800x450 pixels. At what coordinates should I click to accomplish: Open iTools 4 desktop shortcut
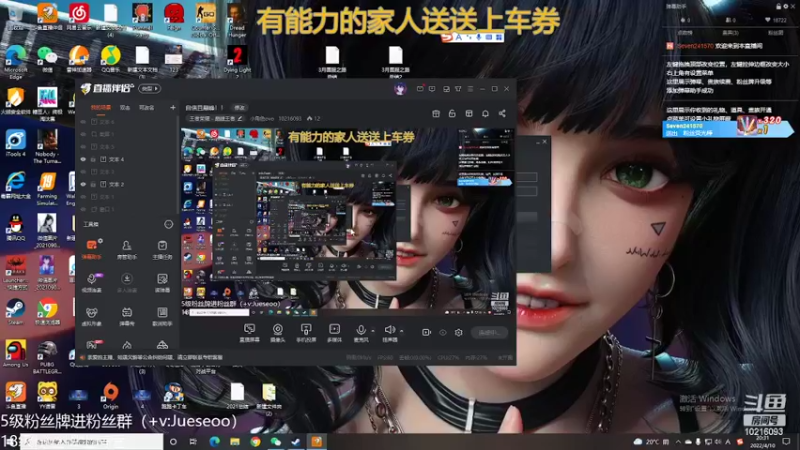[15, 143]
